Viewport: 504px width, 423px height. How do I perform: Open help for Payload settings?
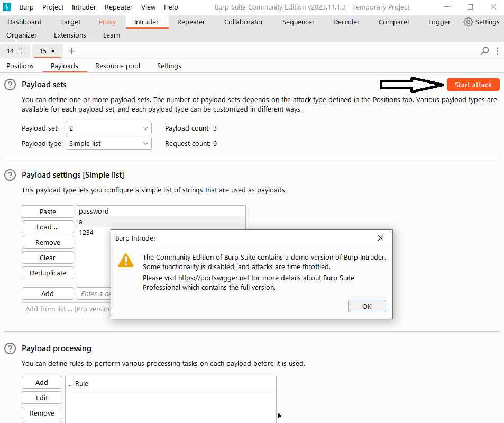10,175
